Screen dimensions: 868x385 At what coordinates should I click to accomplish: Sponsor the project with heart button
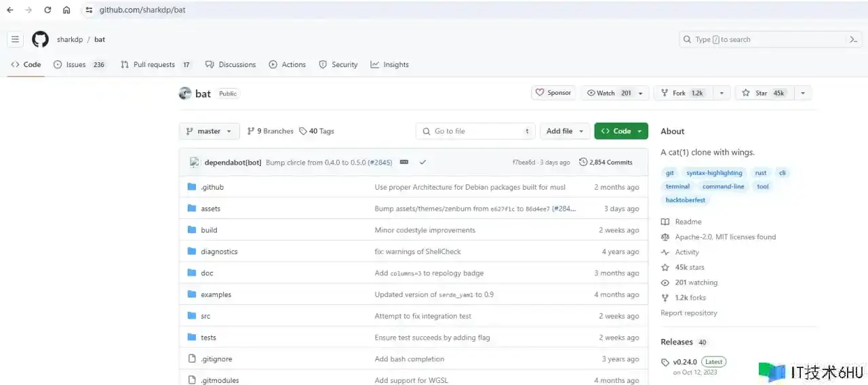tap(553, 93)
